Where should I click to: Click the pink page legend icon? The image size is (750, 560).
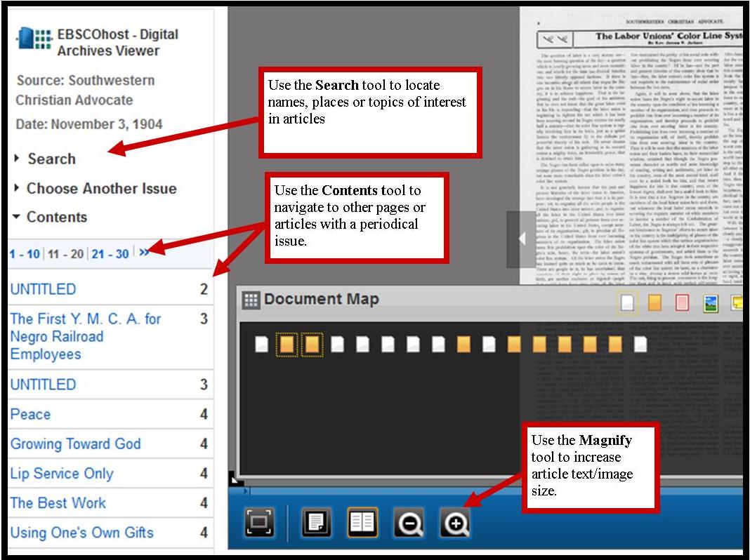682,302
